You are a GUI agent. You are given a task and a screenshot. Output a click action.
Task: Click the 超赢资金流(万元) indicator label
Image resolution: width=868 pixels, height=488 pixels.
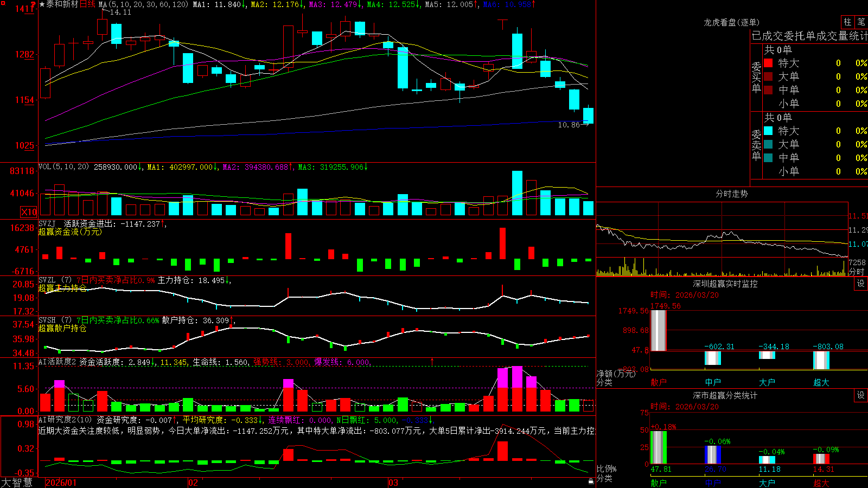tap(70, 232)
